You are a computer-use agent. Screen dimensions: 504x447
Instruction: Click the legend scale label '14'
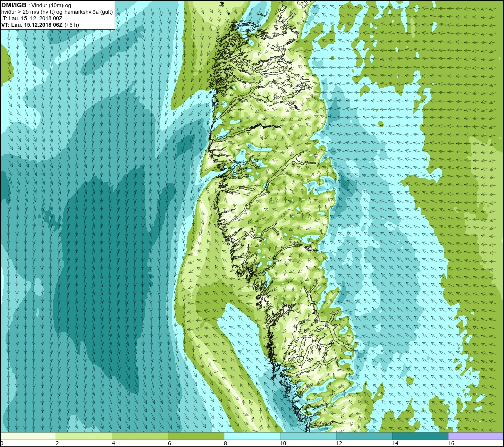[395, 443]
